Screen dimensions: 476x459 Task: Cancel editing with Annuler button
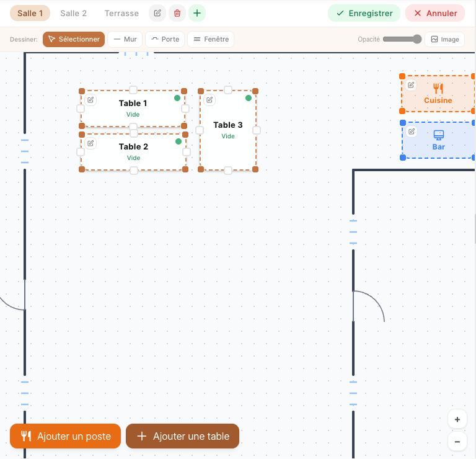coord(435,14)
